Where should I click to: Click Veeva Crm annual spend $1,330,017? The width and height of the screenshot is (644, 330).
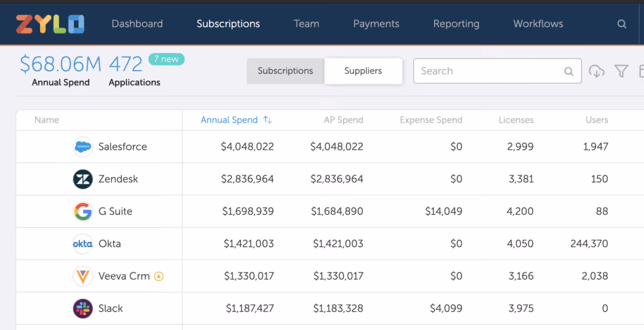(249, 276)
